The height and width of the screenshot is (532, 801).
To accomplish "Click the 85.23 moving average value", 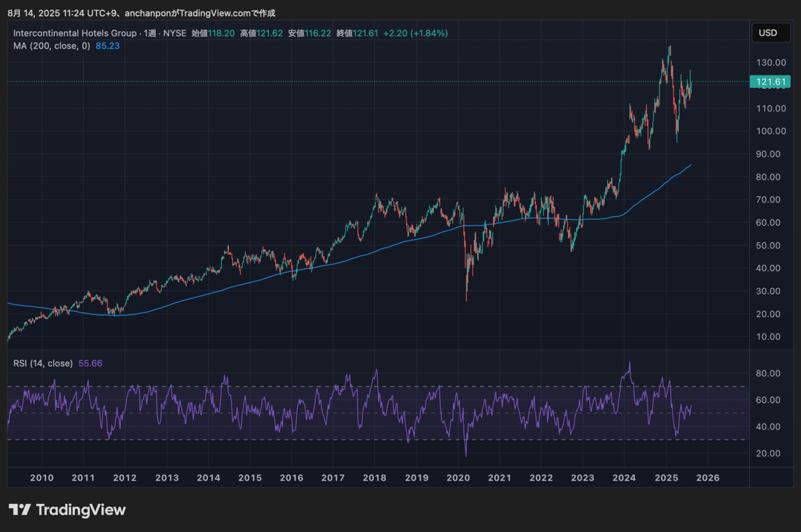I will point(108,46).
